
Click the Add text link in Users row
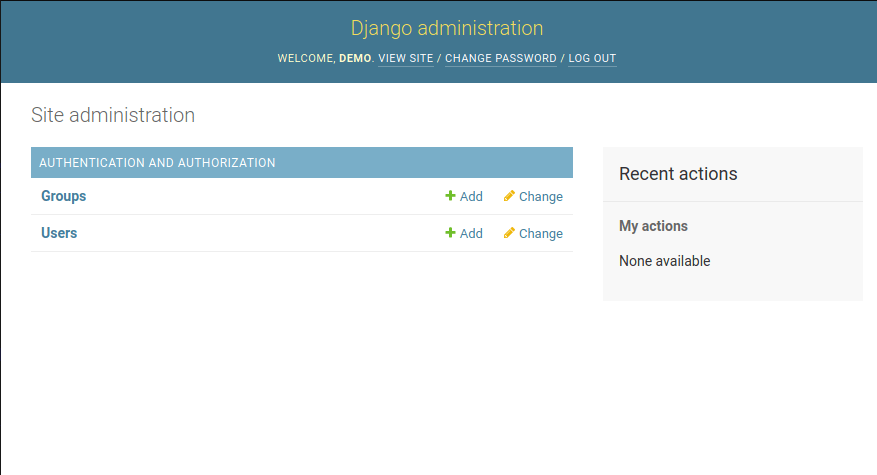coord(471,234)
